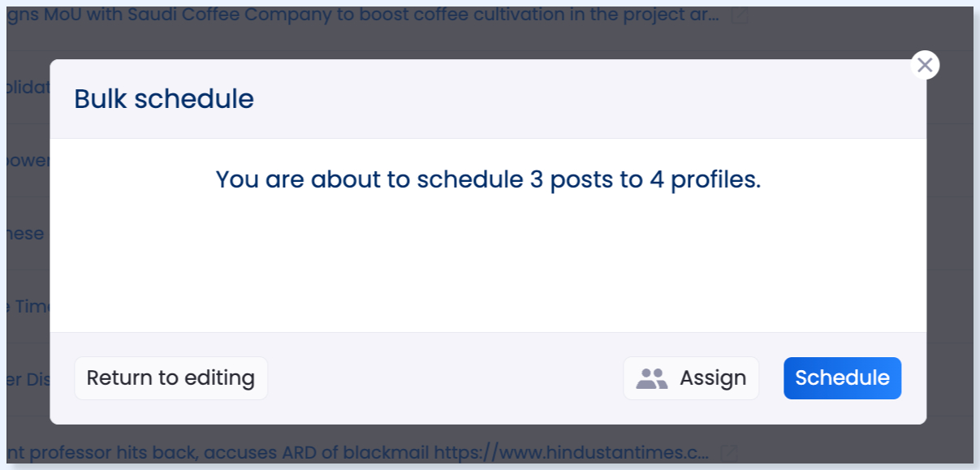Select the dimmed row starting with 'olidat'
The width and height of the screenshot is (980, 470).
tap(28, 88)
